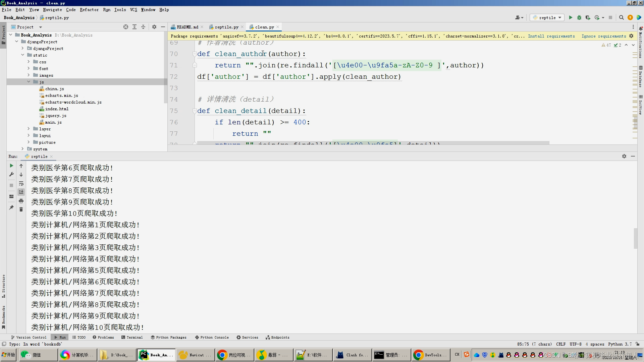Toggle soft-wrap in the Run console
Screen dimensions: 644x362
pyautogui.click(x=21, y=184)
